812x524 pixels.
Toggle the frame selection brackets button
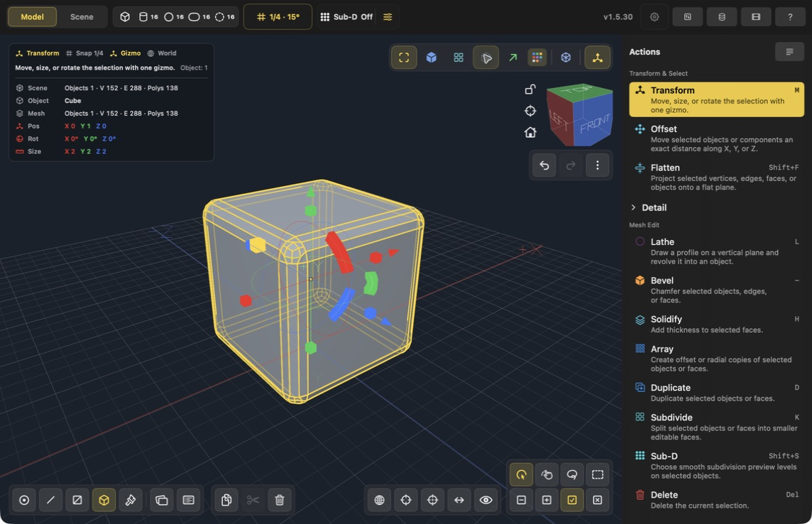pyautogui.click(x=404, y=58)
